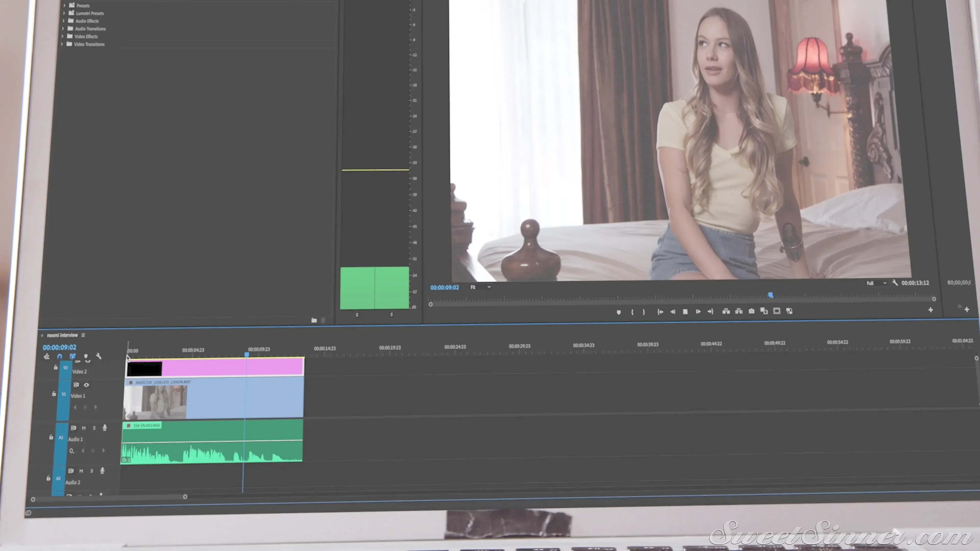Expand the Lumetri Presets folder
The height and width of the screenshot is (551, 980).
[x=64, y=13]
